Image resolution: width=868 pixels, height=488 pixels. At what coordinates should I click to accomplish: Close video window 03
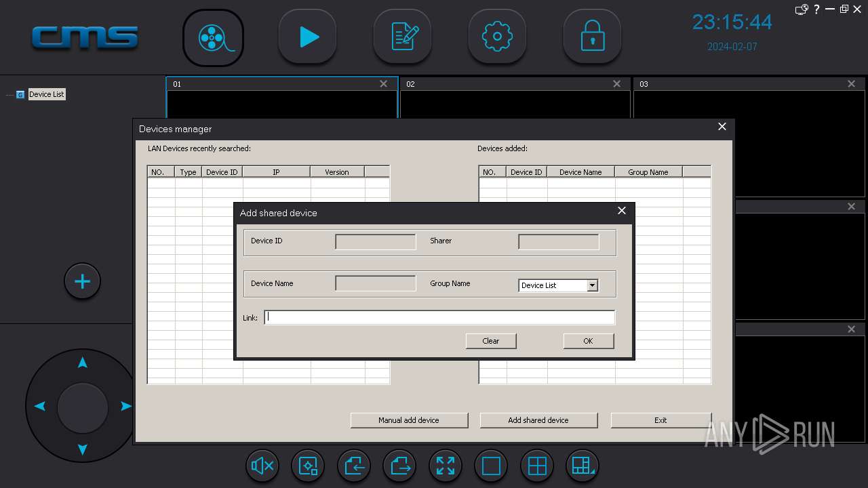click(x=851, y=84)
